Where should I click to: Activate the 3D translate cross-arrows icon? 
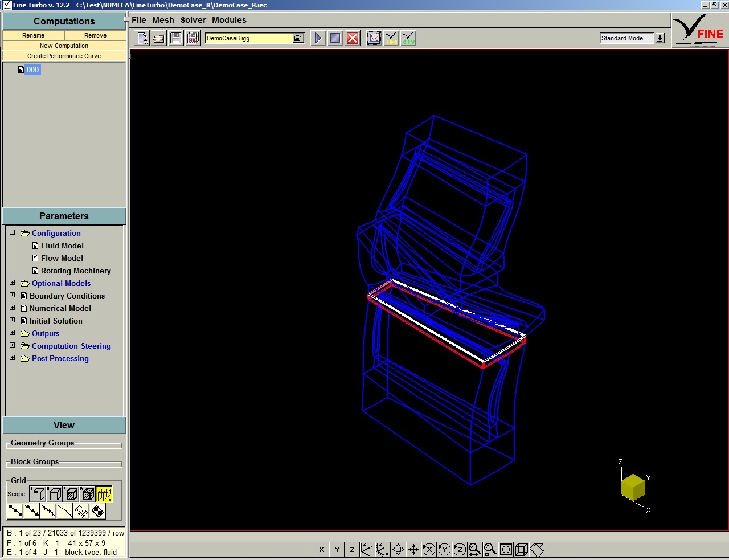click(414, 549)
